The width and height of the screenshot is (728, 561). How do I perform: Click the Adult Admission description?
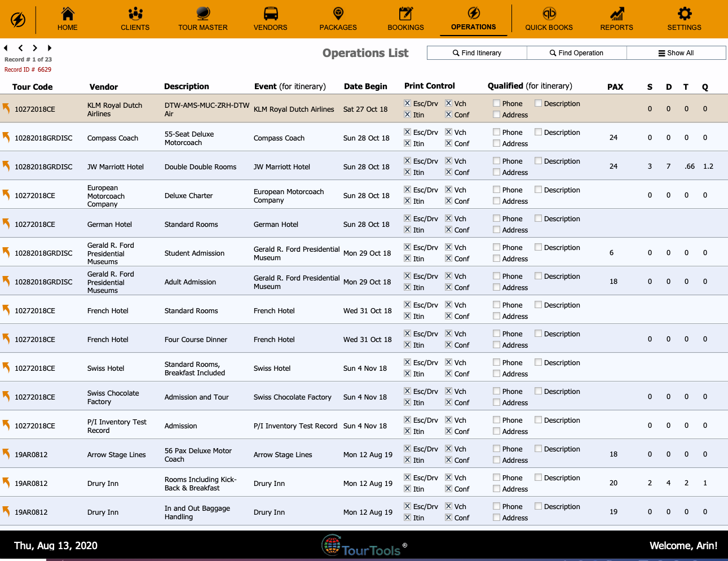click(x=190, y=282)
